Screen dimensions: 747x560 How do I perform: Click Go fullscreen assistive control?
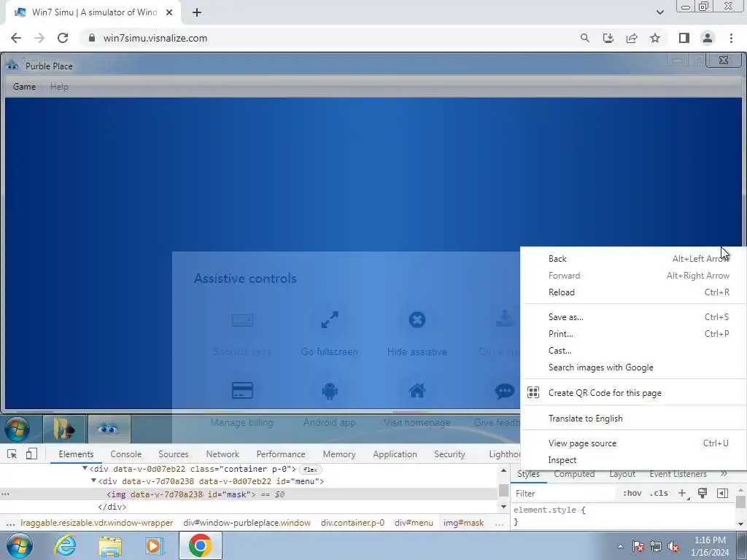(329, 320)
